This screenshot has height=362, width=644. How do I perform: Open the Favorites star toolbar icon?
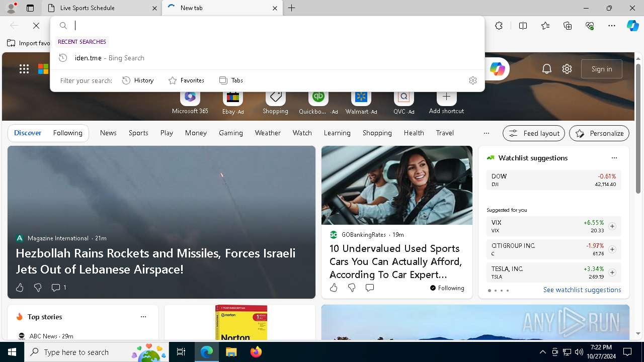pos(545,26)
